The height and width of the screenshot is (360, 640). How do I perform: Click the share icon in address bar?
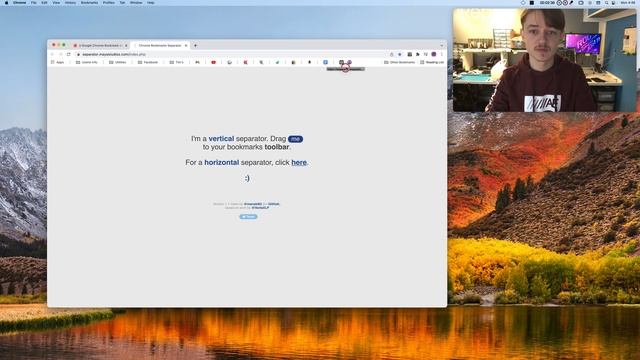tap(392, 54)
